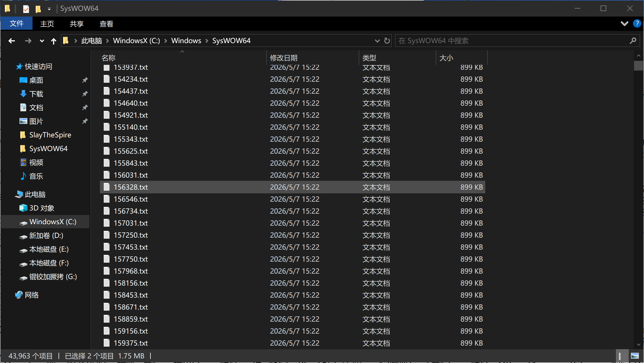Screen dimensions: 644x363
Task: Select 网络 in the navigation pane
Action: [32, 295]
